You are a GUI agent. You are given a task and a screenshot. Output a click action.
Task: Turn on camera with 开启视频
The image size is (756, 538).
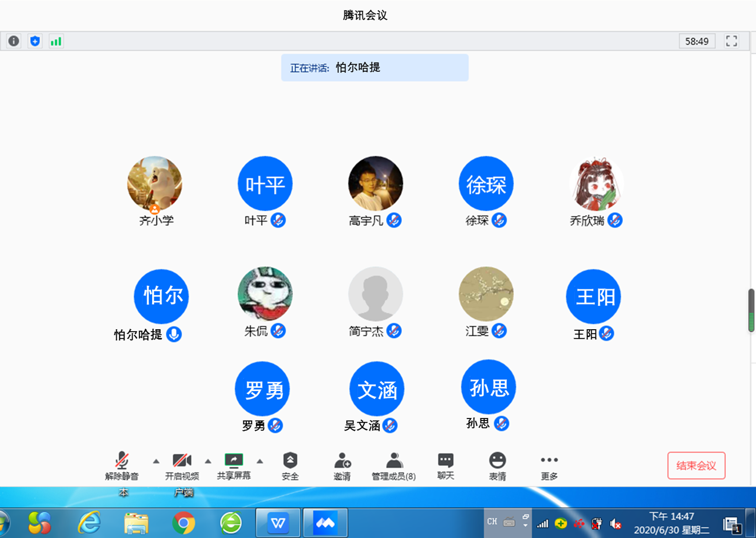[x=182, y=466]
